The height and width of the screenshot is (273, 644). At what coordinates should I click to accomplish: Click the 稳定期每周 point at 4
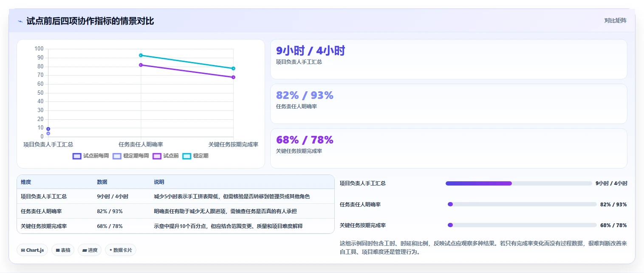tap(48, 133)
